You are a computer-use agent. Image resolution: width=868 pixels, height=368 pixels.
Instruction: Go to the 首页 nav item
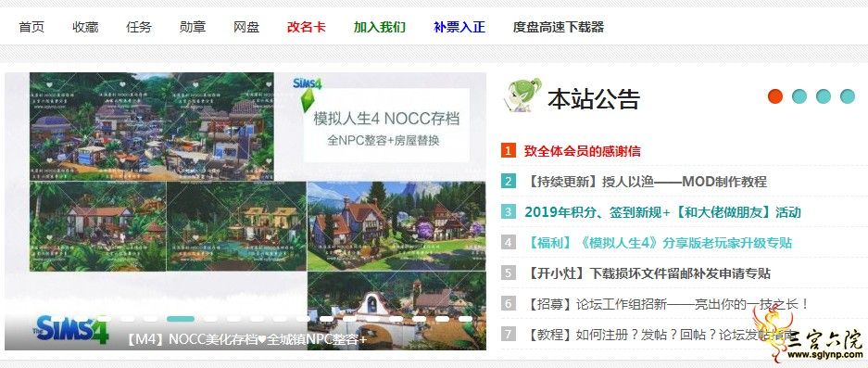click(31, 27)
